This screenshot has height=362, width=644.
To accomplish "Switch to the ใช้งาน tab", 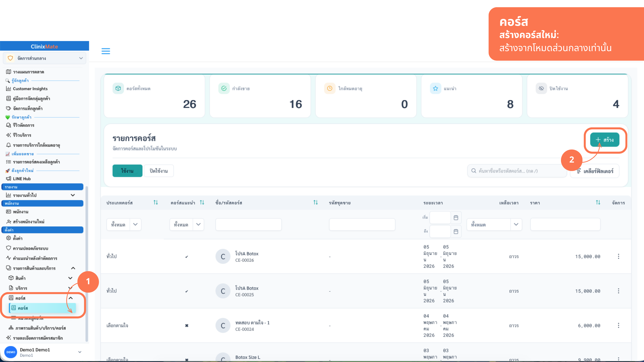I will point(127,171).
